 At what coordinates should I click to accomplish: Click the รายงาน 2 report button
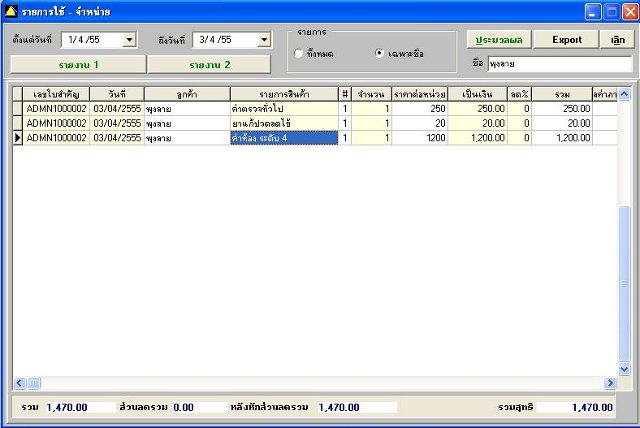(209, 64)
